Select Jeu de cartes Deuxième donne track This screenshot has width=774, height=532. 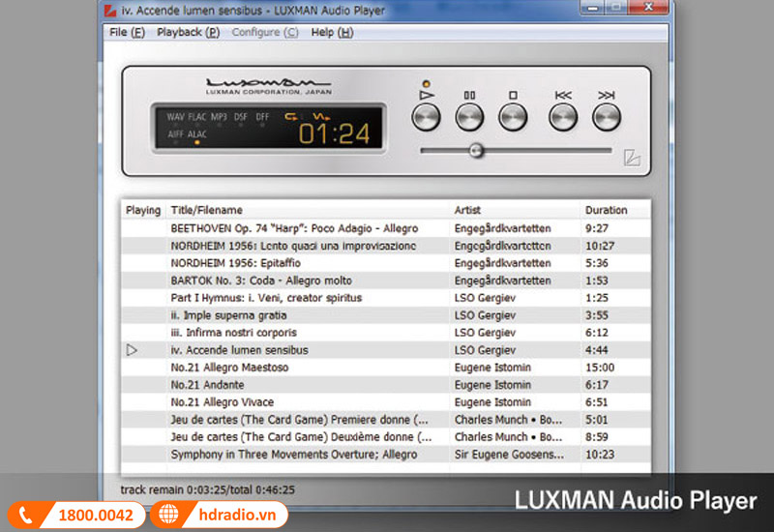click(x=386, y=437)
